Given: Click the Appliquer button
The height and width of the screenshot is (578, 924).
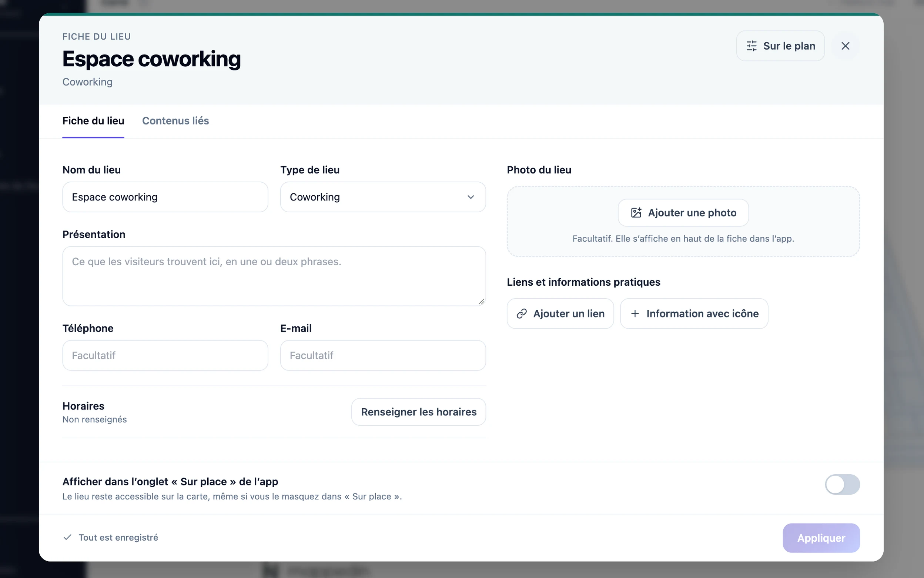Looking at the screenshot, I should click(821, 538).
